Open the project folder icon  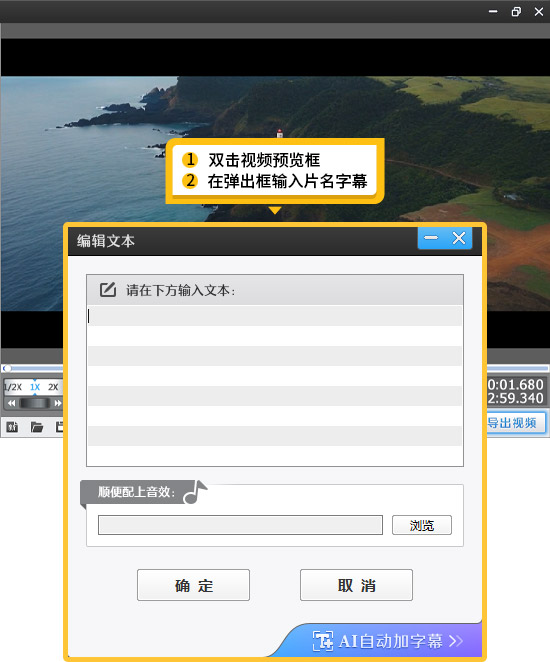[x=37, y=427]
